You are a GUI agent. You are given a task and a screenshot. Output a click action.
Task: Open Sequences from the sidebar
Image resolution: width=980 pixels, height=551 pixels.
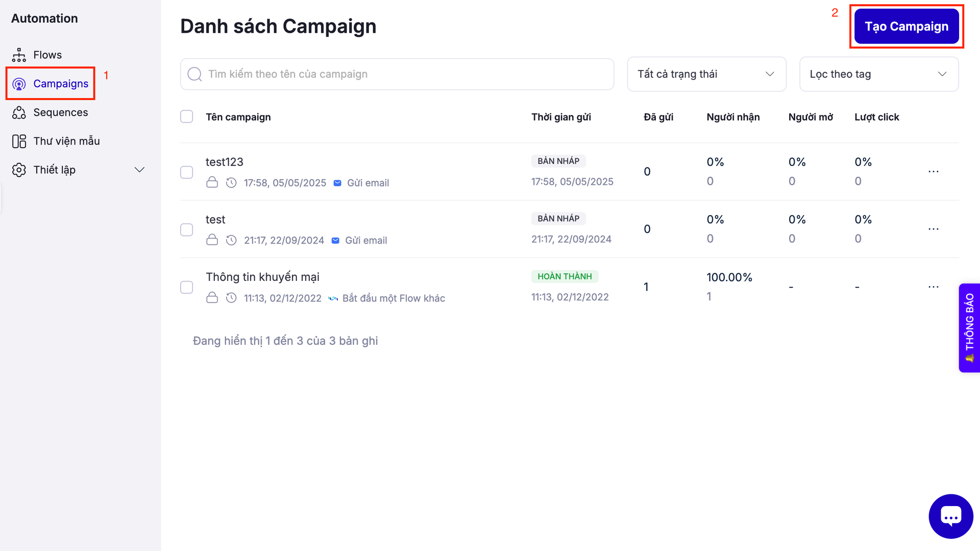coord(60,112)
